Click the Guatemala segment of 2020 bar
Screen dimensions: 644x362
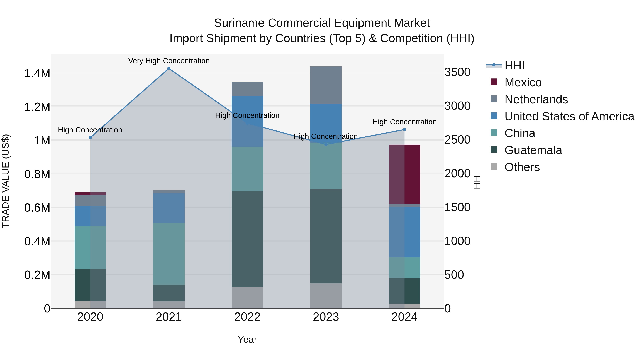[90, 285]
